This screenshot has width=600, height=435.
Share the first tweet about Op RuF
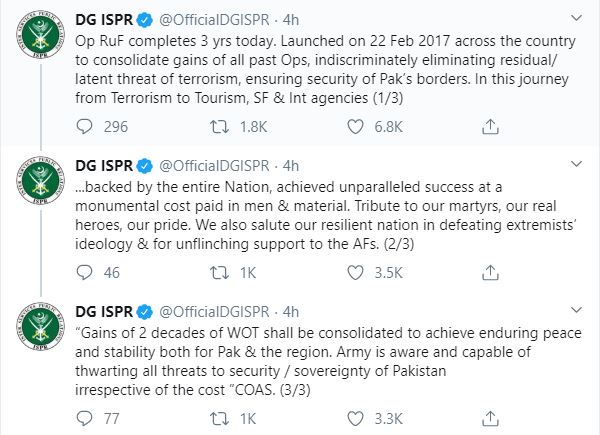tap(490, 127)
